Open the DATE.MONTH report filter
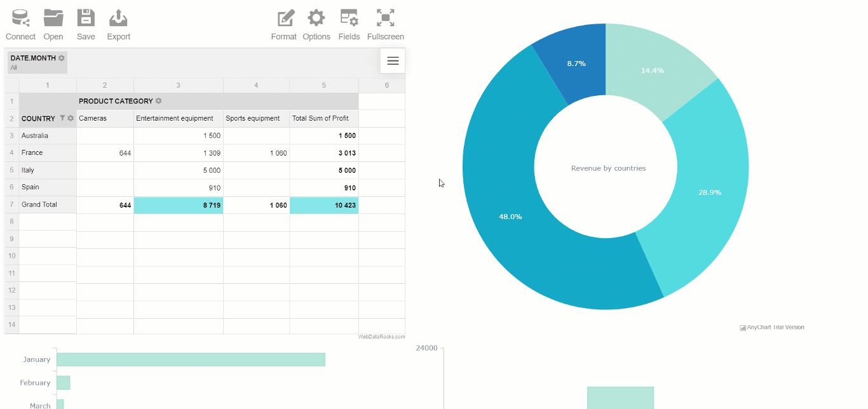Image resolution: width=868 pixels, height=409 pixels. point(37,62)
